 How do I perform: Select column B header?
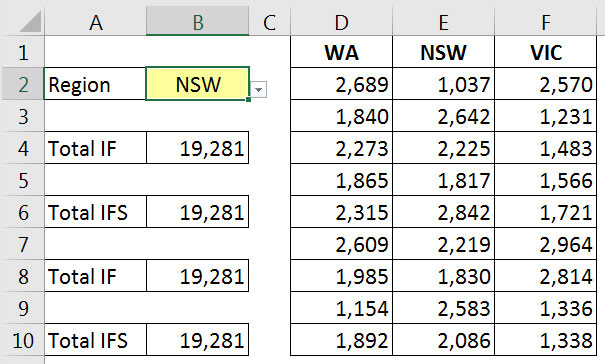click(x=198, y=22)
